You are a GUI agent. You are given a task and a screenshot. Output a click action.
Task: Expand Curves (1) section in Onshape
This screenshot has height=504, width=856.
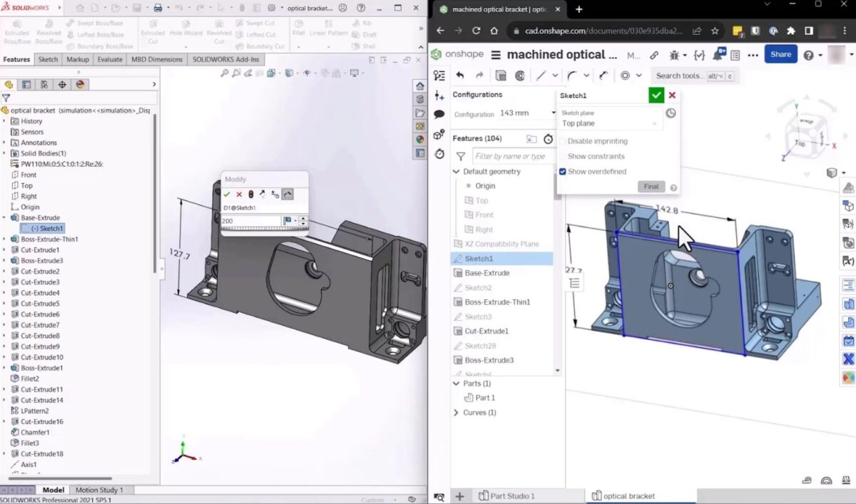click(457, 413)
